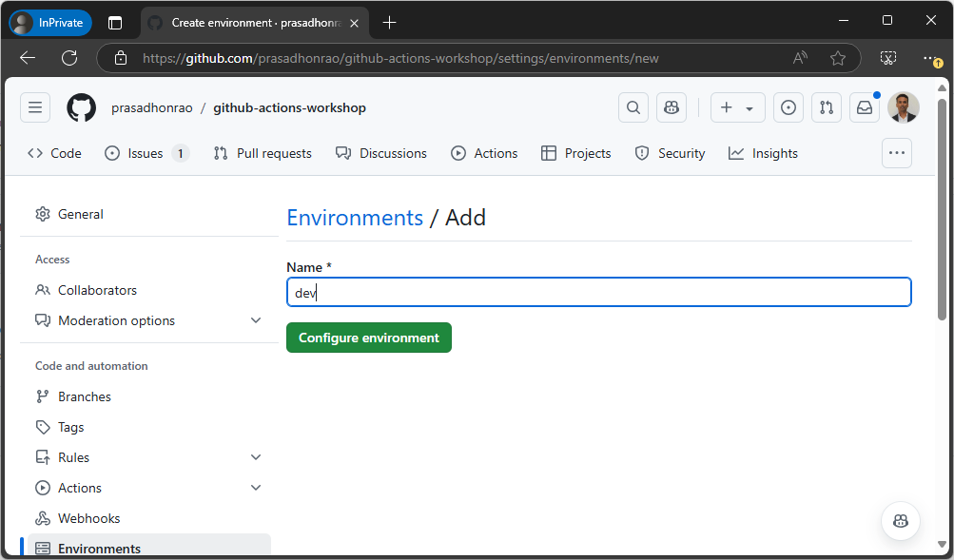The width and height of the screenshot is (954, 560).
Task: Open the hamburger navigation menu
Action: (x=35, y=107)
